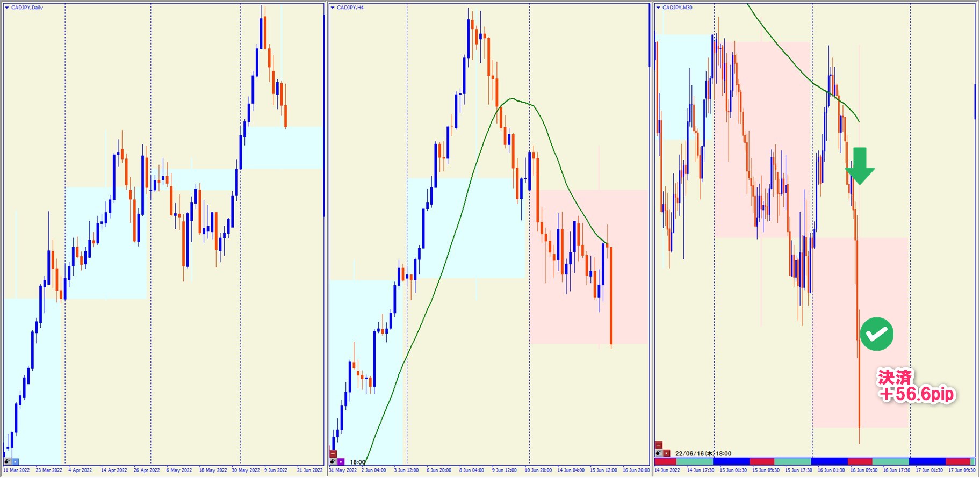The width and height of the screenshot is (980, 478).
Task: Click the 18:00 time label in H4 chart
Action: point(357,462)
